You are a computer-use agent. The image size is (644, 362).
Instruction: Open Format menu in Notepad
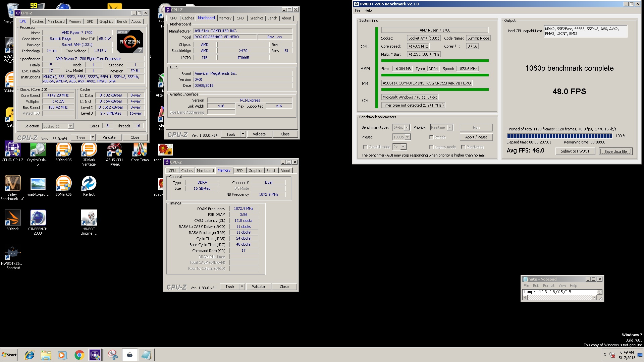549,286
